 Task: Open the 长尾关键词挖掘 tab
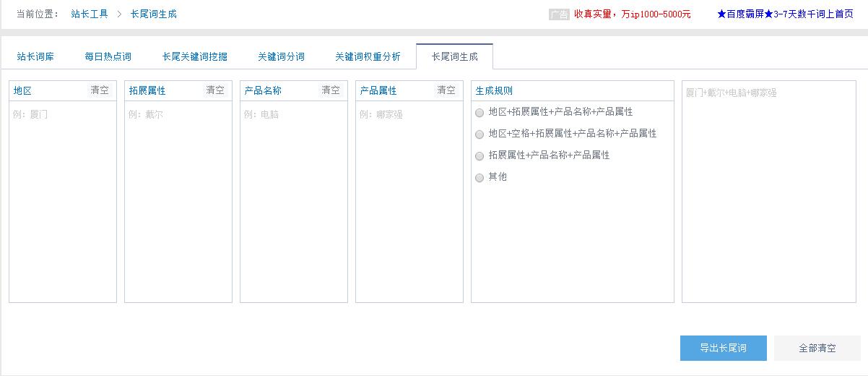[x=195, y=56]
